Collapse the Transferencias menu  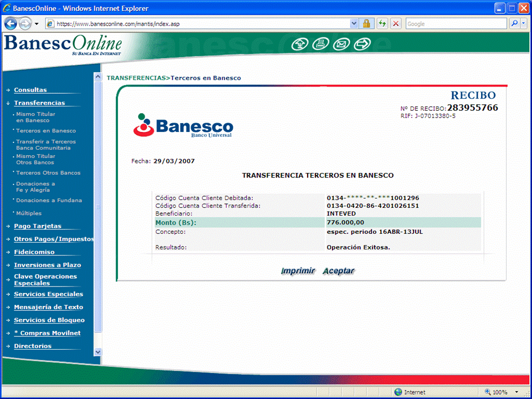[x=39, y=103]
